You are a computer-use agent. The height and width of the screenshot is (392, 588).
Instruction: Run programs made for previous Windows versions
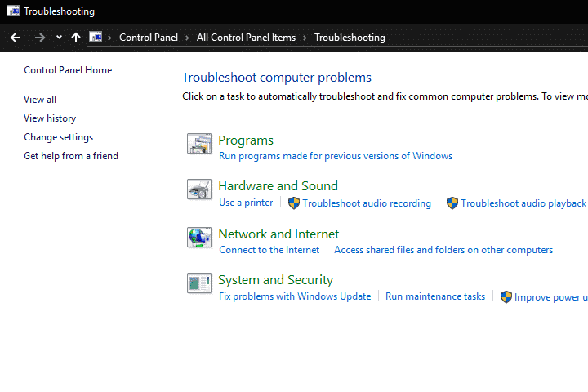tap(336, 156)
